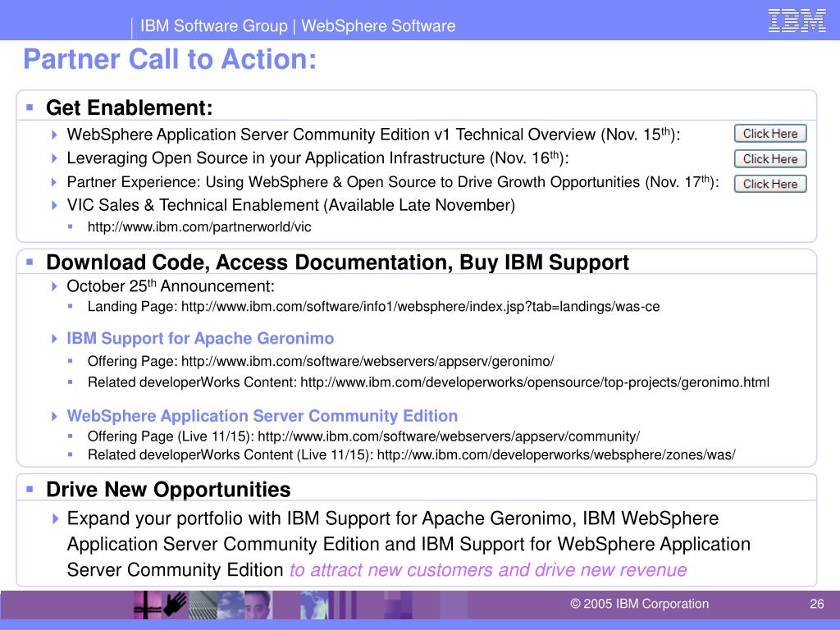Visit the top-projects/geronimo.html developerWorks URL
The width and height of the screenshot is (840, 630).
pos(535,382)
